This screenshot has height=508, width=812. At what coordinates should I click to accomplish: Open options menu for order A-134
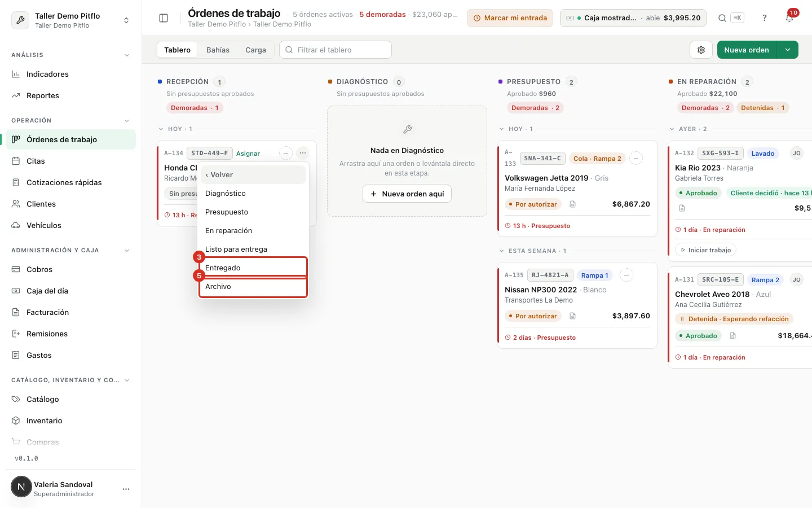point(303,153)
